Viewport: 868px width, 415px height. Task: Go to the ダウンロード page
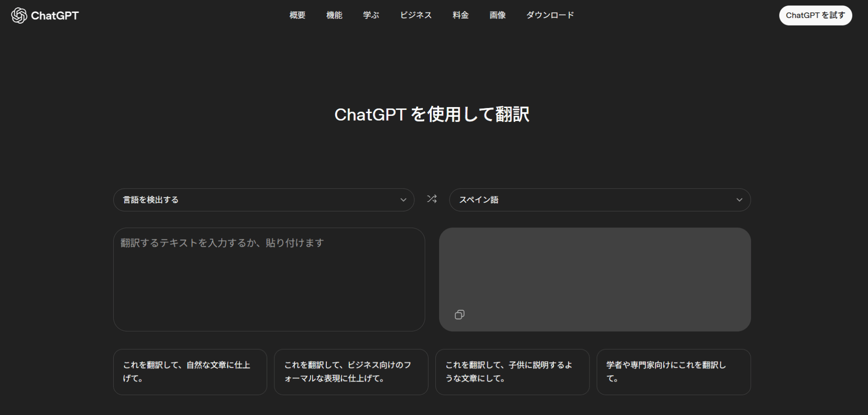[550, 15]
